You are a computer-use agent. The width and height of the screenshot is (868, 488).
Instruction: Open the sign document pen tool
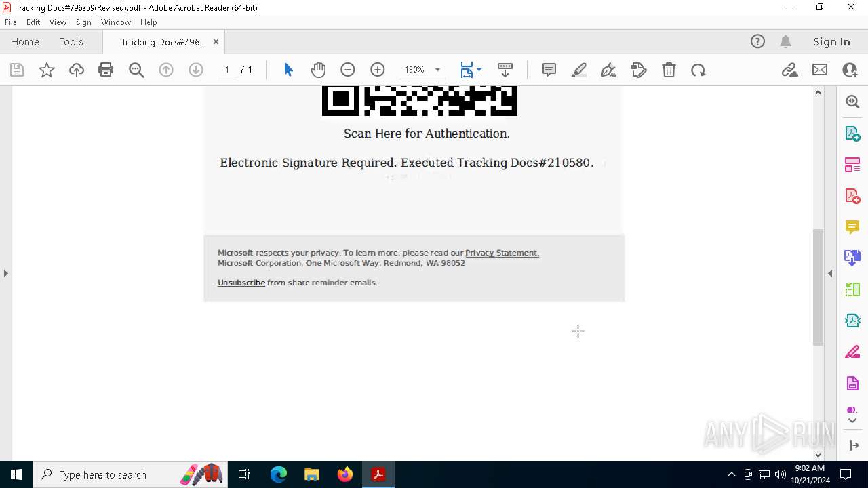coord(608,70)
